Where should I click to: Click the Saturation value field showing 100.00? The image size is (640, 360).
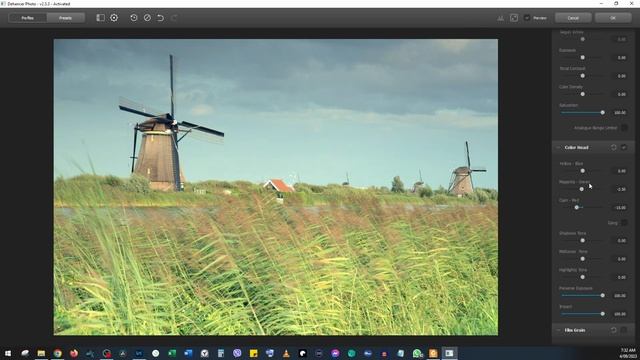[620, 113]
